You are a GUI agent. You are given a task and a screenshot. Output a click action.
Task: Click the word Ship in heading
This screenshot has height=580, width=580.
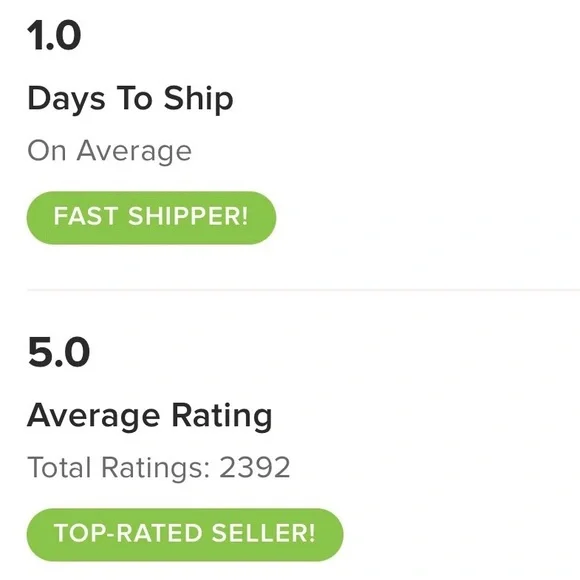198,98
